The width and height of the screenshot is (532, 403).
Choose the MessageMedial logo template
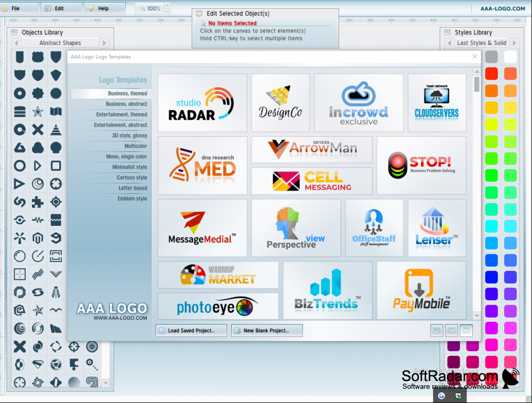[202, 228]
